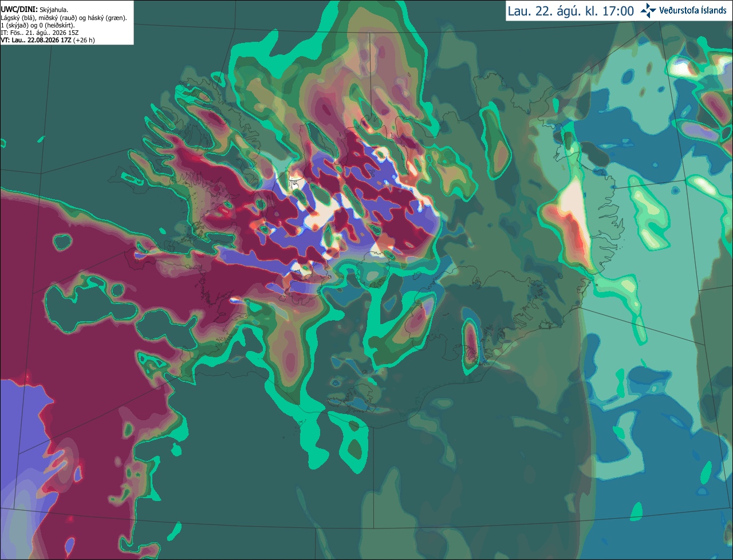
Task: Select the Lau. 22. ágú. kl. 17:00 timestamp
Action: [x=571, y=11]
